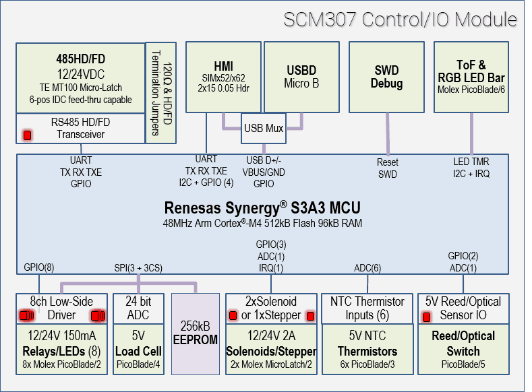Click the 'LED TMR I2C + IRQ' label
The width and height of the screenshot is (532, 392).
471,167
